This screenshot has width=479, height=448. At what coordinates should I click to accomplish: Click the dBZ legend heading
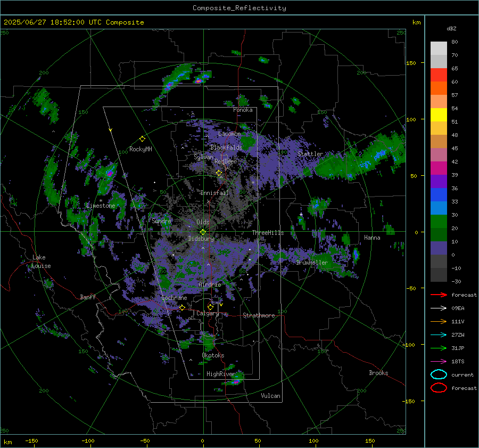451,28
